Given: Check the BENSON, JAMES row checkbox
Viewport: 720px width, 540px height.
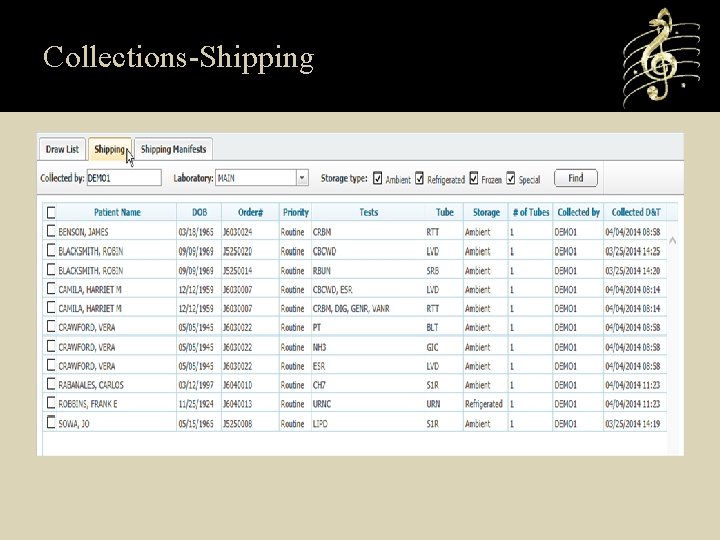Looking at the screenshot, I should (x=51, y=231).
